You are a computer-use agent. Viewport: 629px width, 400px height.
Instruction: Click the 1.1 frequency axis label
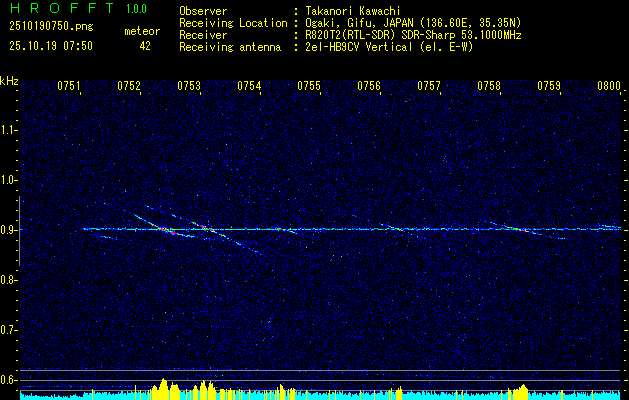[x=8, y=130]
